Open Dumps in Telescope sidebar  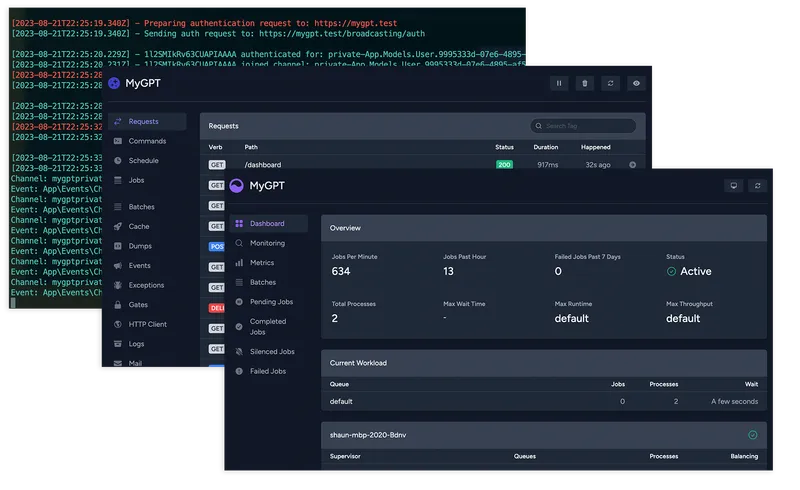(147, 246)
